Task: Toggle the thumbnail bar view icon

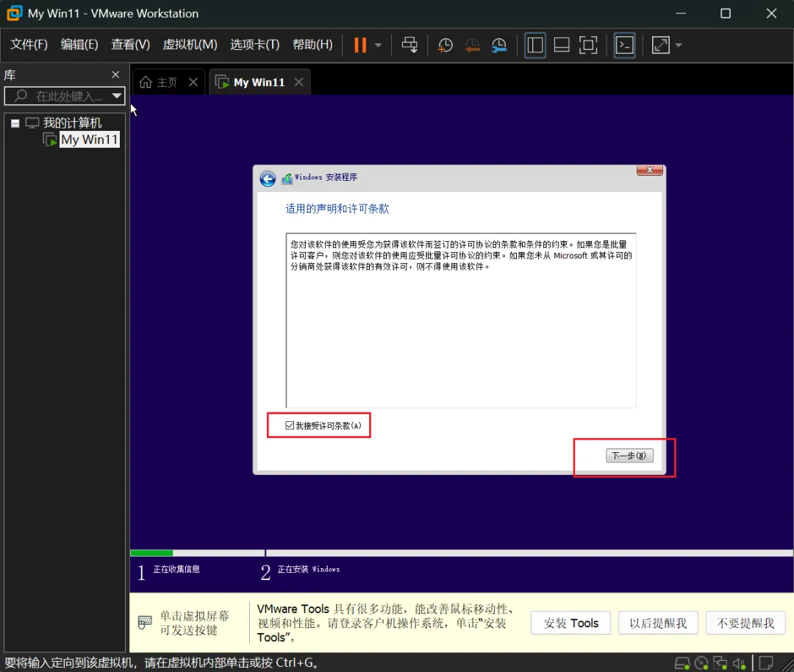Action: (562, 45)
